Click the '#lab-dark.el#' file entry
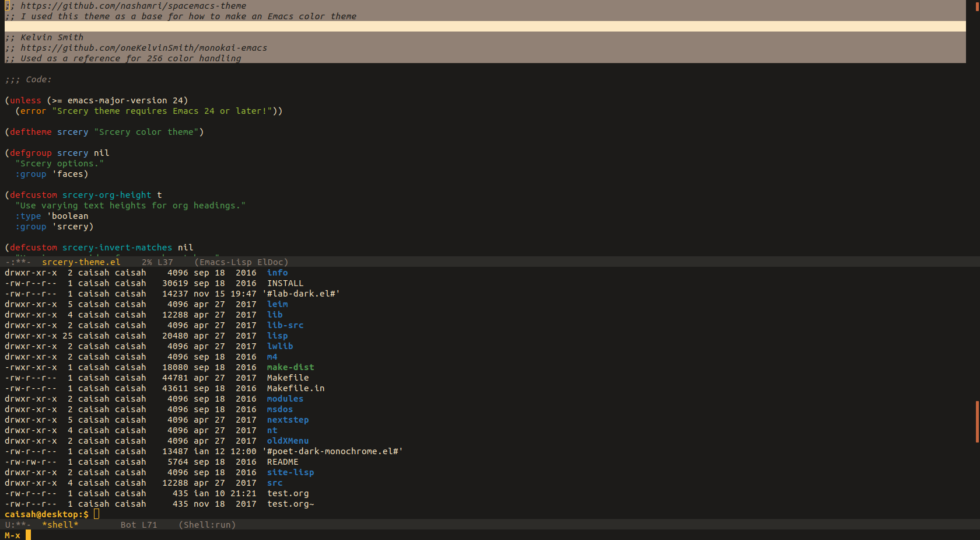 301,294
